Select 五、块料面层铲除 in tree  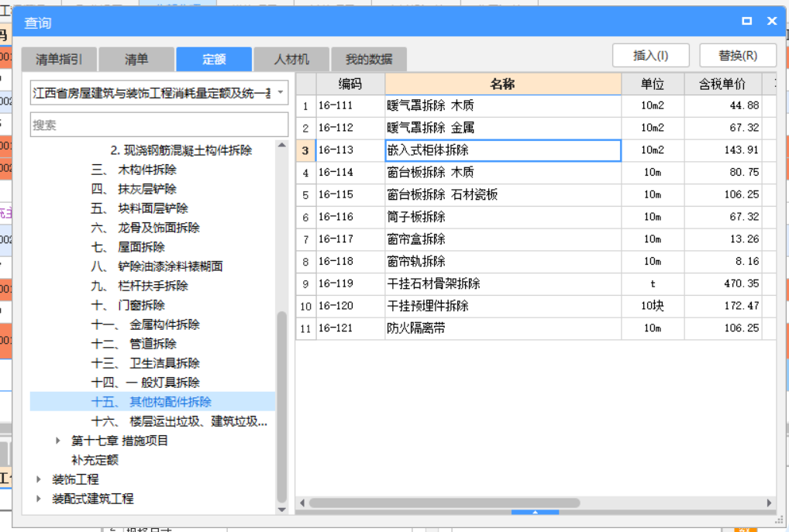tap(140, 208)
